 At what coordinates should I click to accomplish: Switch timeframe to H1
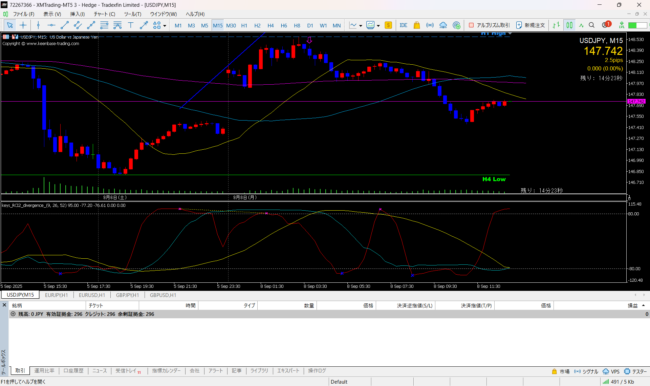[244, 25]
